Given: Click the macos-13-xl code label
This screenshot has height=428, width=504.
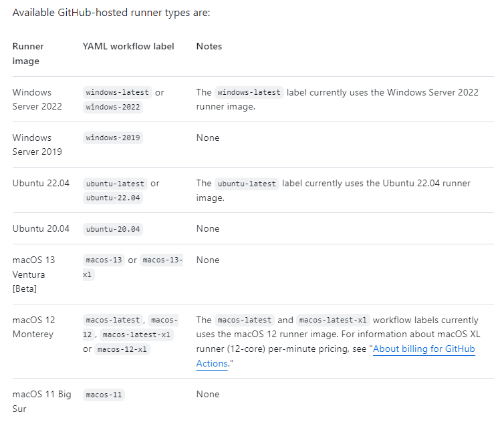Looking at the screenshot, I should (x=162, y=260).
